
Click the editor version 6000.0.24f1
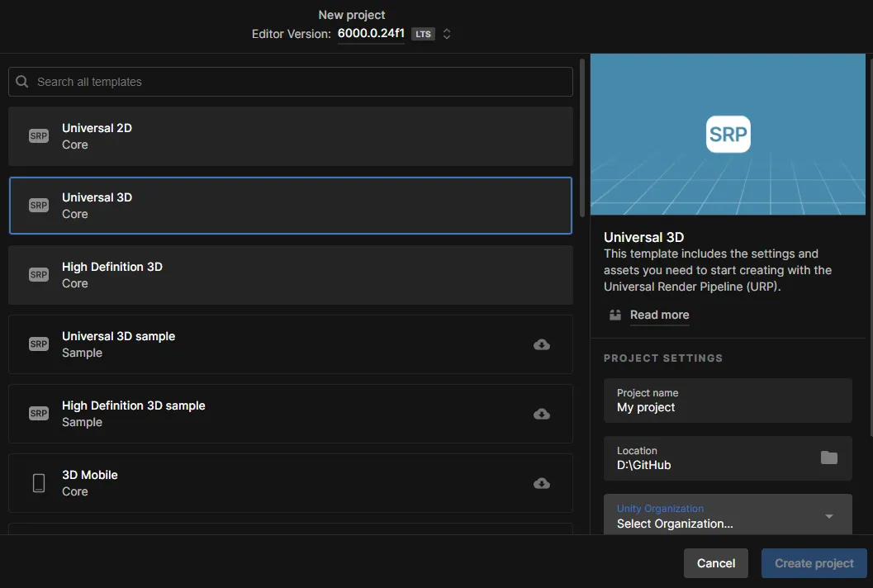coord(371,33)
